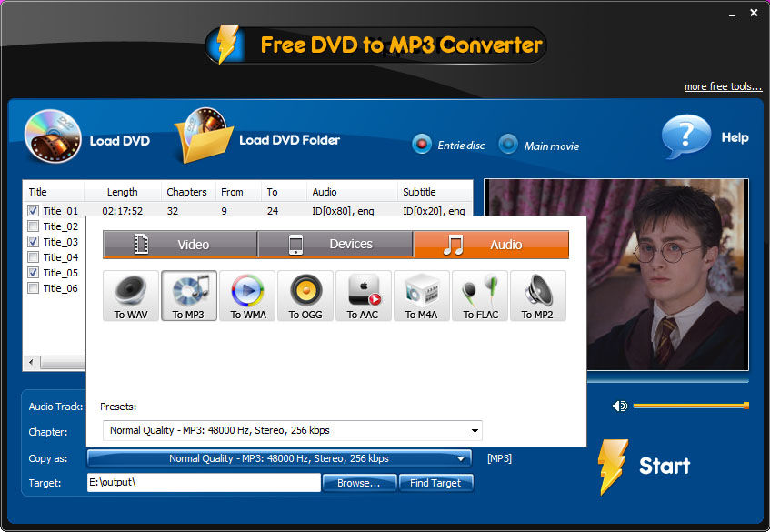Uncheck the Title_05 checkbox
Image resolution: width=770 pixels, height=532 pixels.
[33, 273]
